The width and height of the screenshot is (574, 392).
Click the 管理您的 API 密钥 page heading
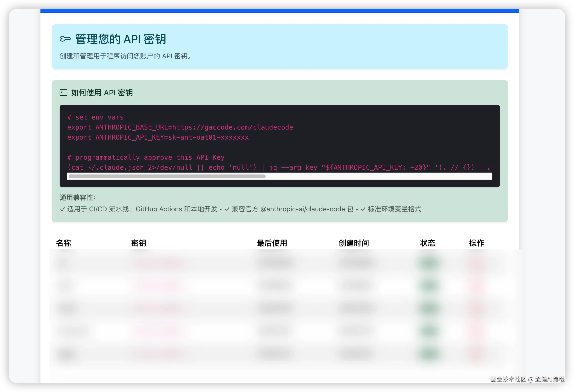click(121, 39)
